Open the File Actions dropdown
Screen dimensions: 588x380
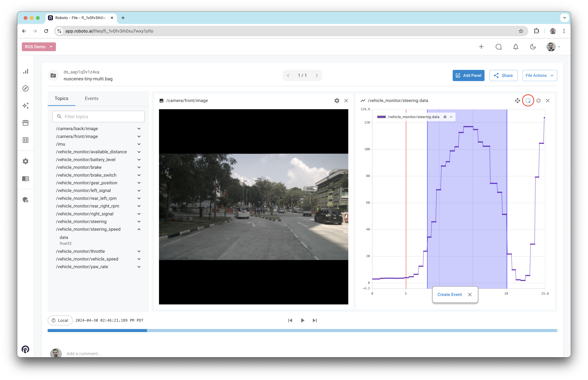pyautogui.click(x=539, y=76)
